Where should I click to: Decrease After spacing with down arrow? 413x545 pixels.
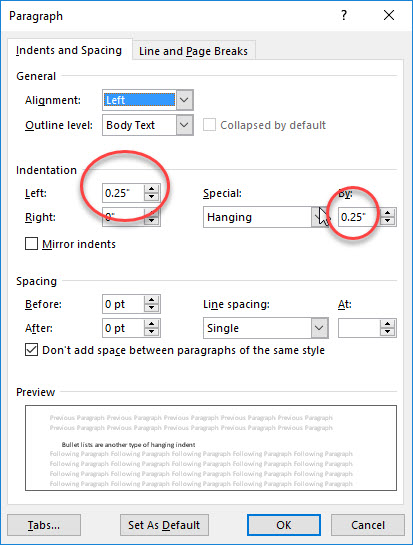click(x=152, y=332)
